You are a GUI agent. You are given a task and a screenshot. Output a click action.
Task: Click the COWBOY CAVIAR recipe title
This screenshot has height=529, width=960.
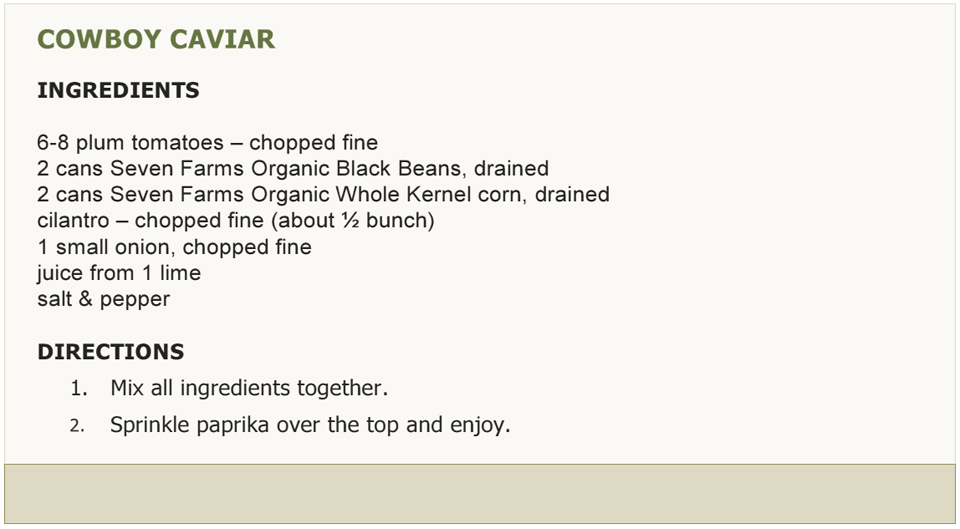(156, 39)
